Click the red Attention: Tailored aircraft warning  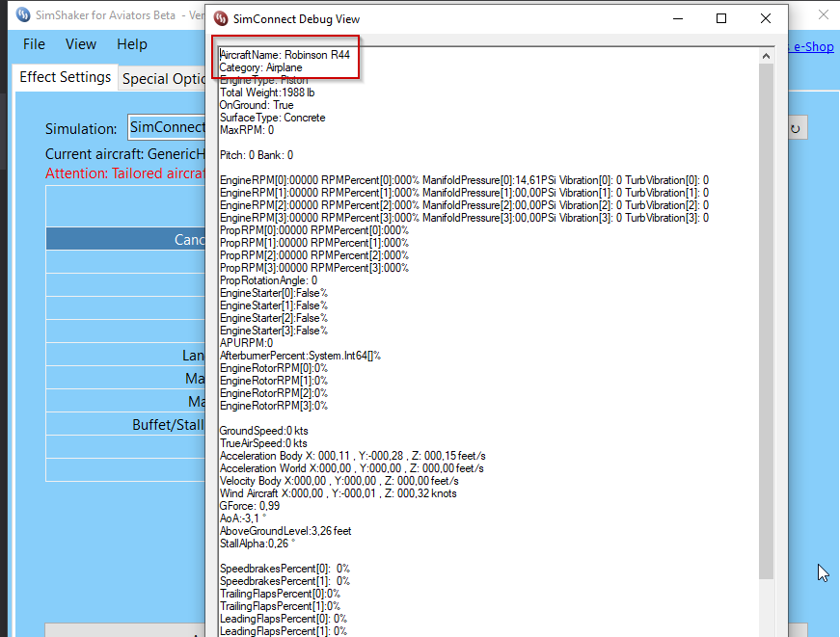coord(124,173)
